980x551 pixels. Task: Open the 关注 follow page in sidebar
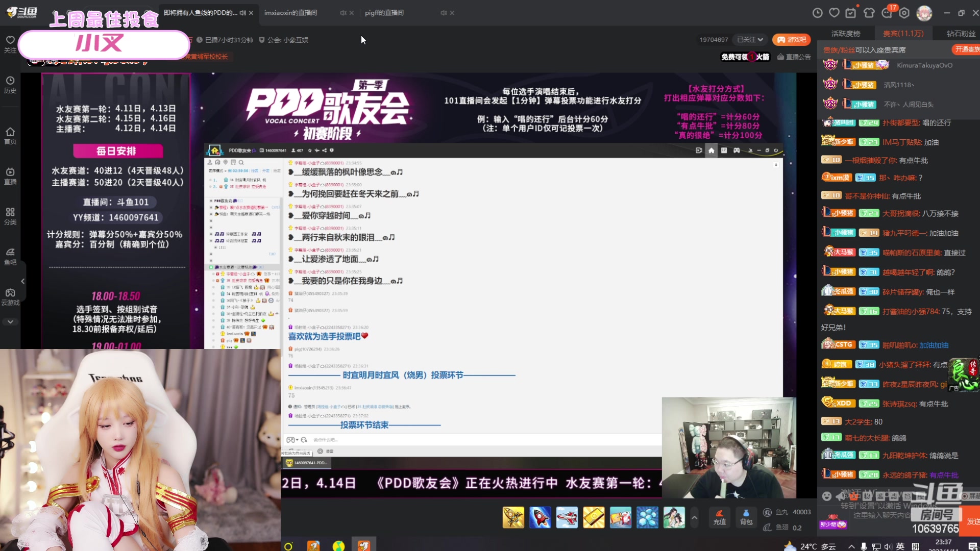point(10,44)
